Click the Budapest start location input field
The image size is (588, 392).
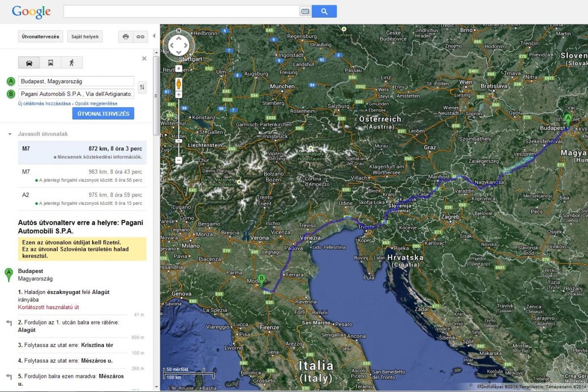click(76, 81)
